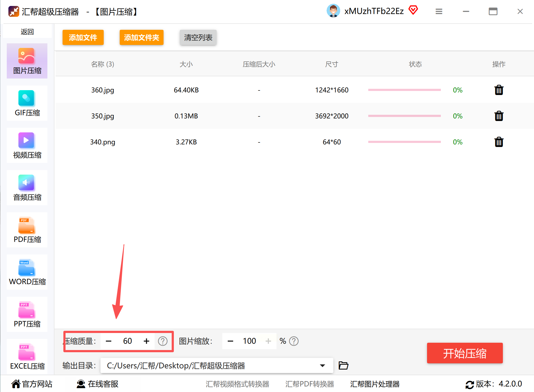This screenshot has width=534, height=392.
Task: Switch to 视频压缩 video compression
Action: (x=27, y=146)
